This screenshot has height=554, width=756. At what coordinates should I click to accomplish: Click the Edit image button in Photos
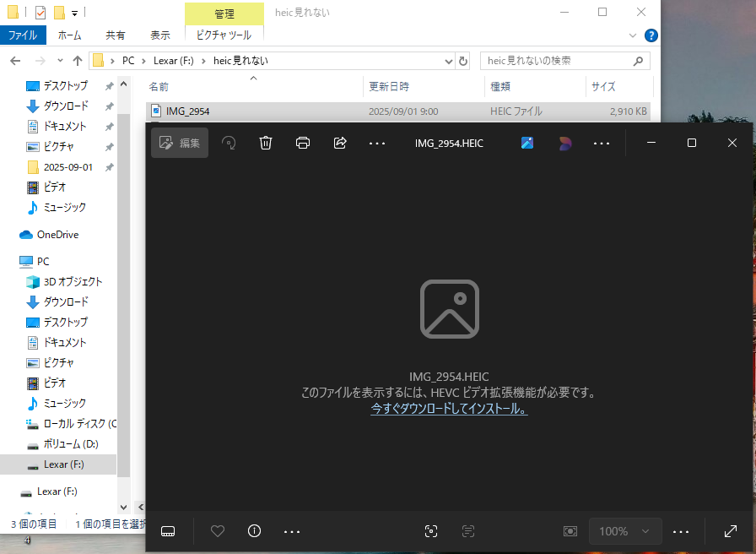[x=180, y=143]
